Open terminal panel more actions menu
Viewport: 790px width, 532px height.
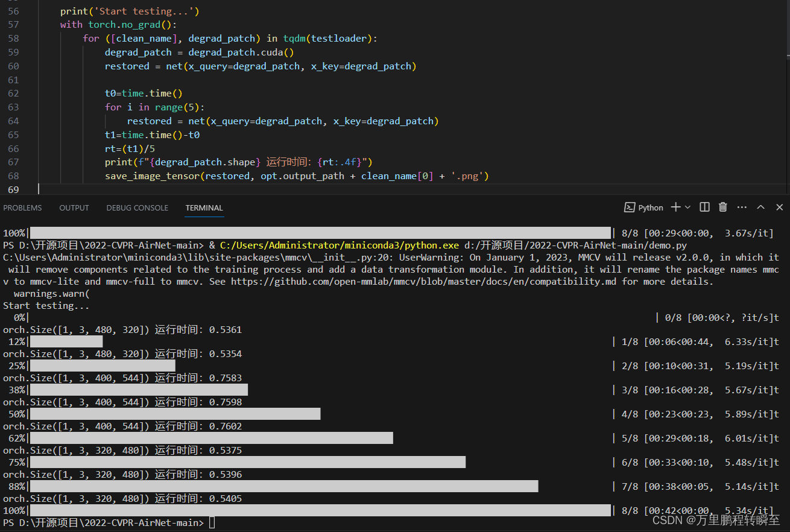click(742, 207)
